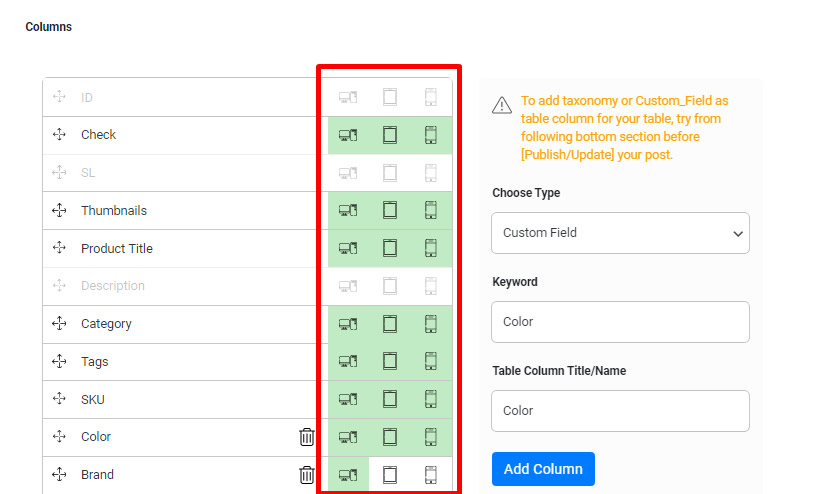Enable tablet visibility for SL column
Image resolution: width=814 pixels, height=494 pixels.
tap(390, 173)
